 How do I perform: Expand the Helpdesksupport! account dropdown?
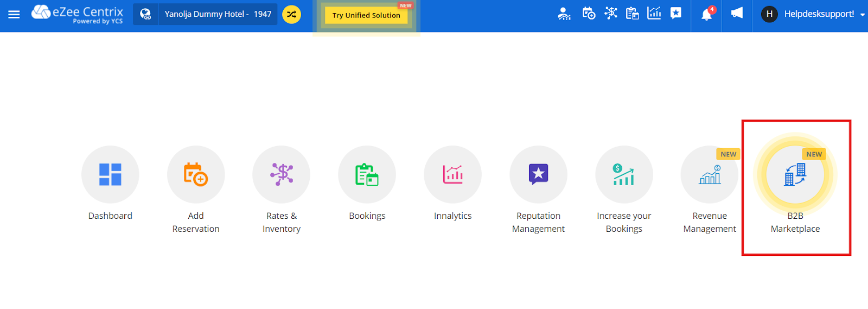pos(863,15)
